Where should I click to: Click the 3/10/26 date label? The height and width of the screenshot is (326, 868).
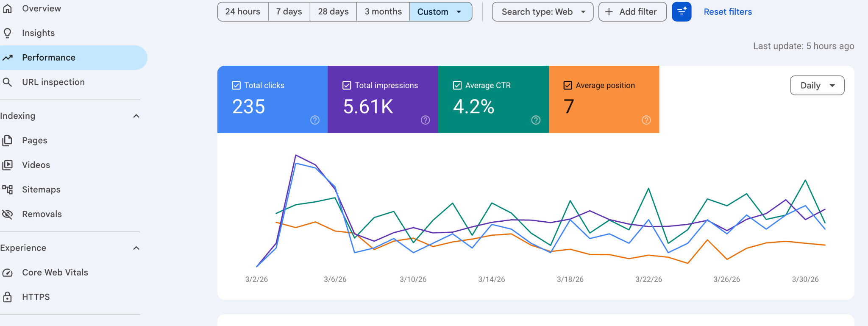click(x=413, y=279)
